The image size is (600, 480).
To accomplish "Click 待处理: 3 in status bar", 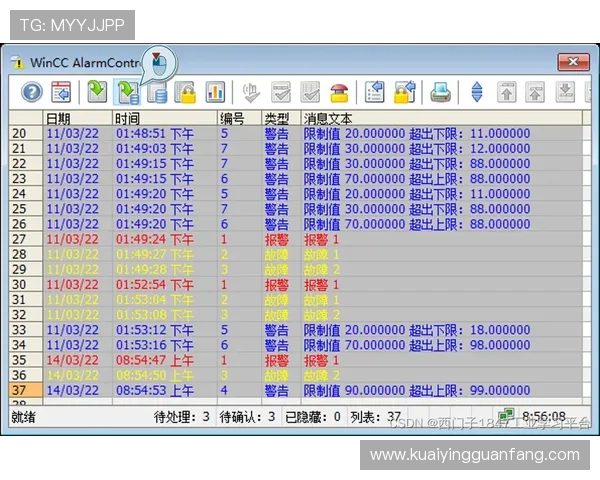I will (x=182, y=417).
